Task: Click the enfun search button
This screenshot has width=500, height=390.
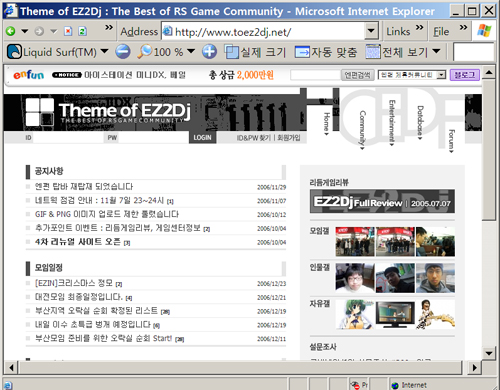Action: [358, 75]
